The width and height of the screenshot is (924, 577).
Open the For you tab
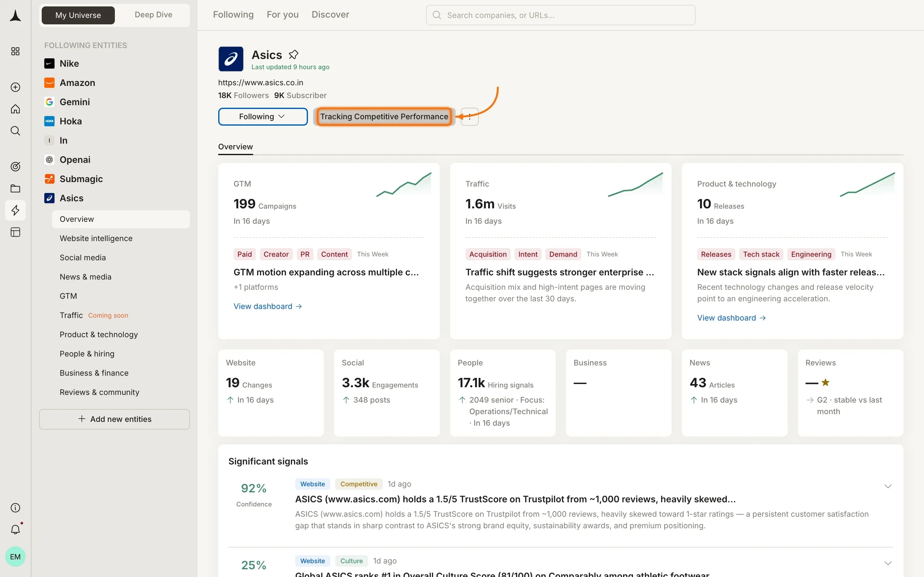[x=283, y=14]
